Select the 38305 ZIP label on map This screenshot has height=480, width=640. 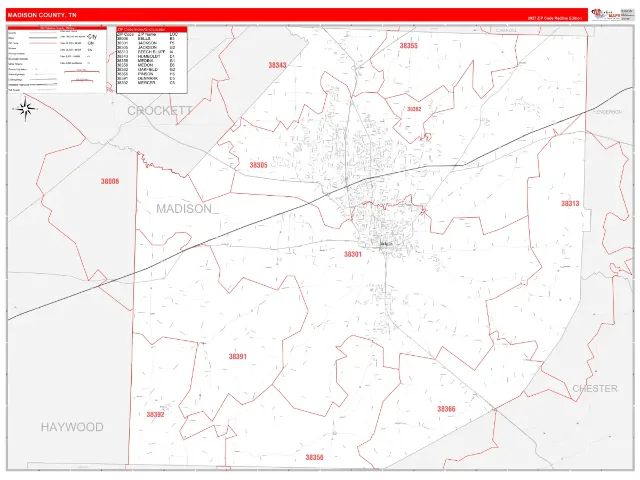(258, 165)
